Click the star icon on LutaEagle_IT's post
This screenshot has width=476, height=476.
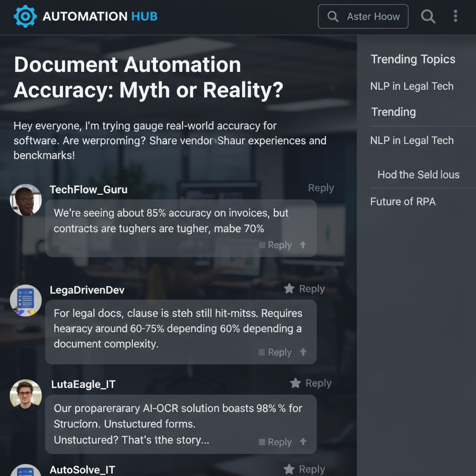pyautogui.click(x=295, y=383)
